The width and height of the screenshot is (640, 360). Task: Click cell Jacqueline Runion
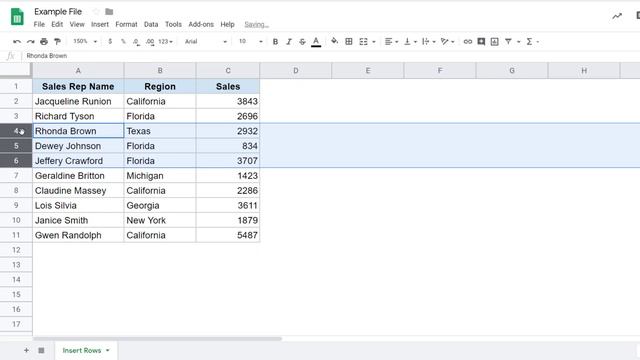pyautogui.click(x=78, y=101)
